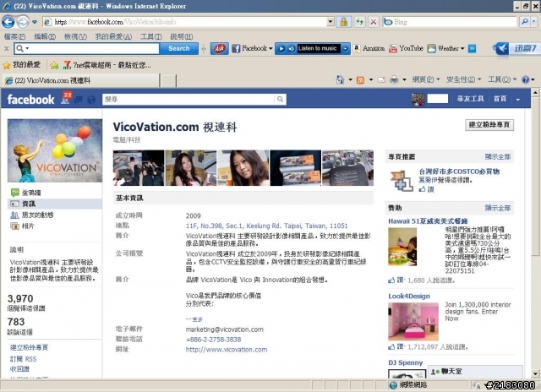The height and width of the screenshot is (392, 541).
Task: Click the play button in music toolbar
Action: 281,49
